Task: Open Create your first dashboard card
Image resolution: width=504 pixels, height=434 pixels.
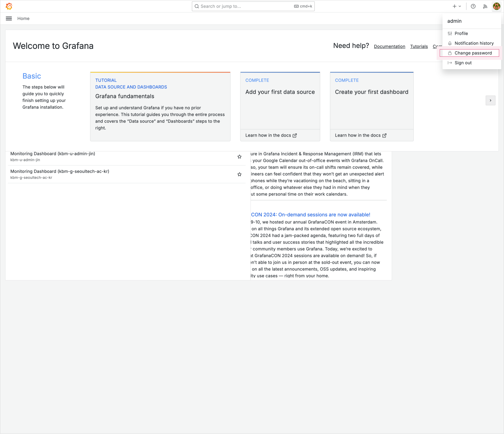Action: pos(372,100)
